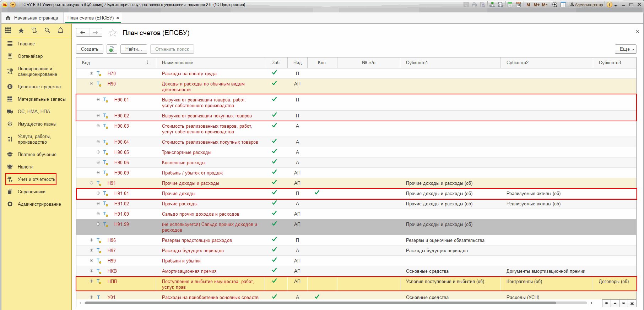Image resolution: width=644 pixels, height=310 pixels.
Task: Click the 1C main menu dropdown icon
Action: pyautogui.click(x=13, y=5)
